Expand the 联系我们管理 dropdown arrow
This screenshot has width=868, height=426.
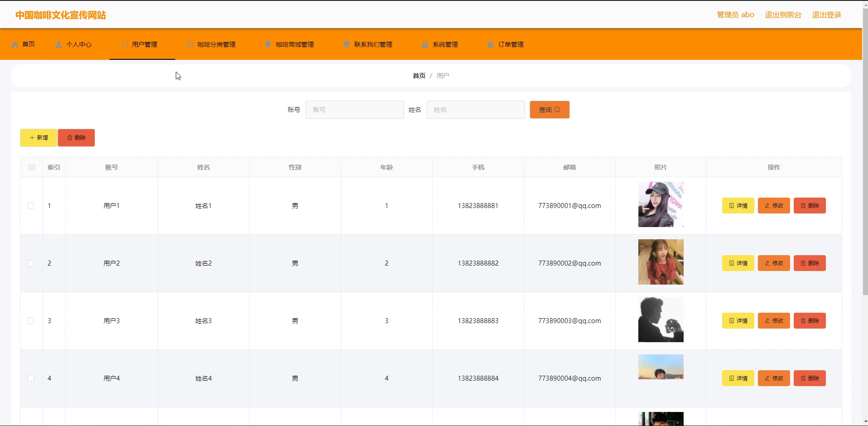(399, 44)
